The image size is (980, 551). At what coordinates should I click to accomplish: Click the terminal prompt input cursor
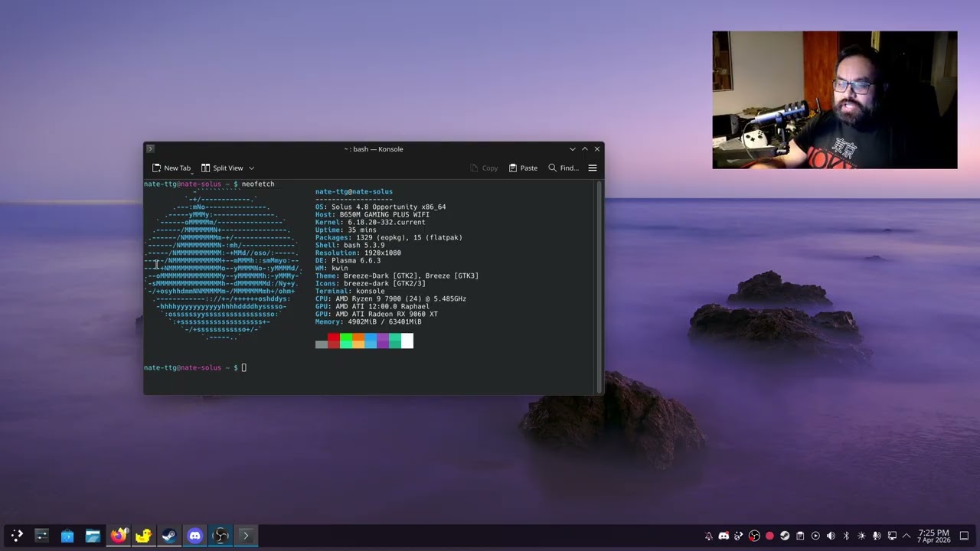(244, 367)
